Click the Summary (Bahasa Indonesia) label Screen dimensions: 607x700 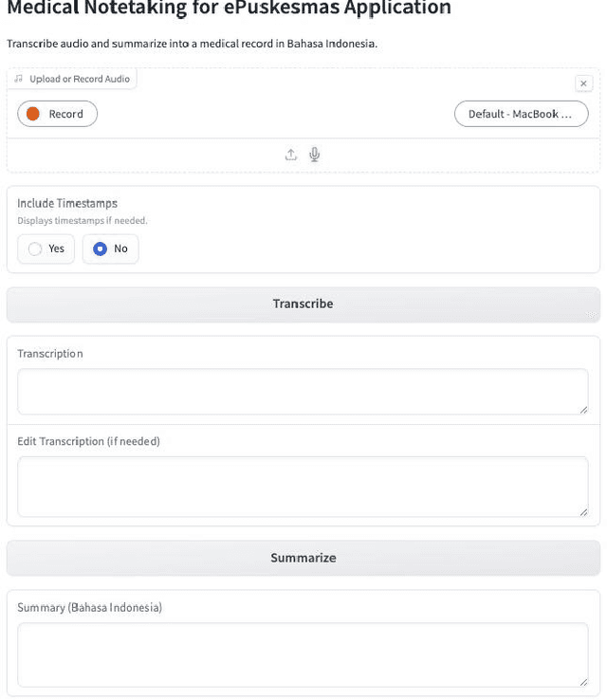[x=89, y=607]
